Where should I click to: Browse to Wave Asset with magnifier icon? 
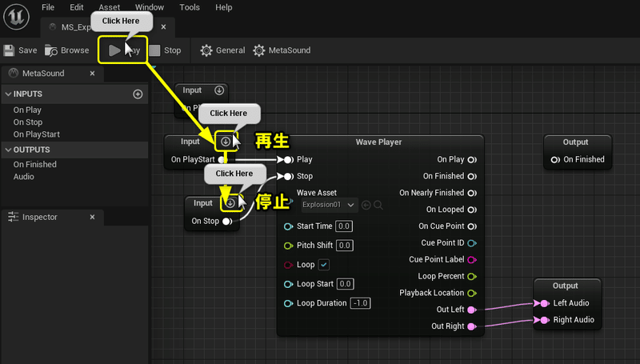pos(378,205)
